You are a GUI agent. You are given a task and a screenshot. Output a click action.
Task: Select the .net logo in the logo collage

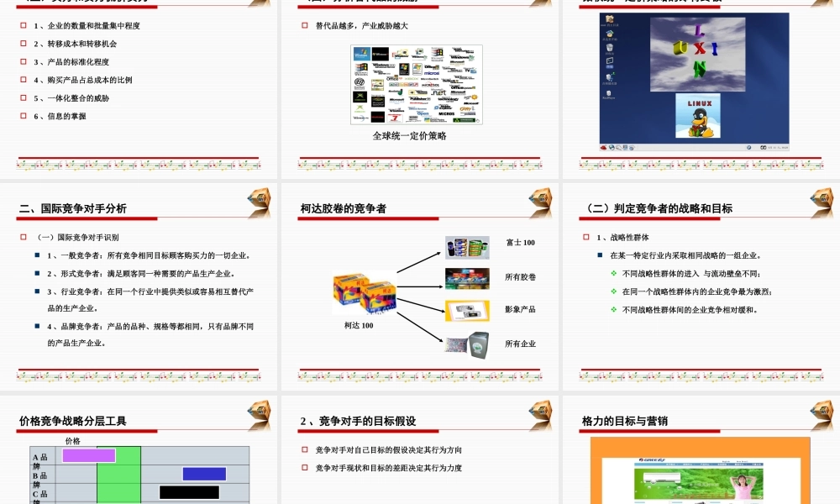click(438, 92)
